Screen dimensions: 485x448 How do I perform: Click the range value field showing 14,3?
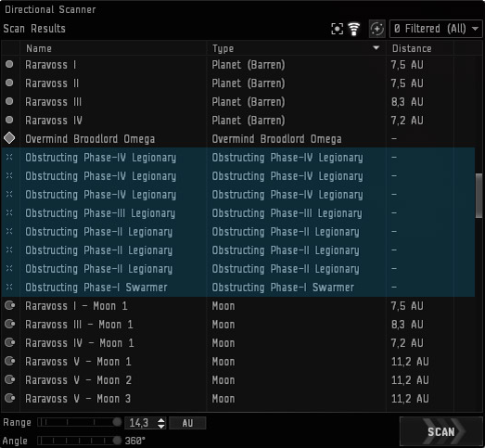141,423
